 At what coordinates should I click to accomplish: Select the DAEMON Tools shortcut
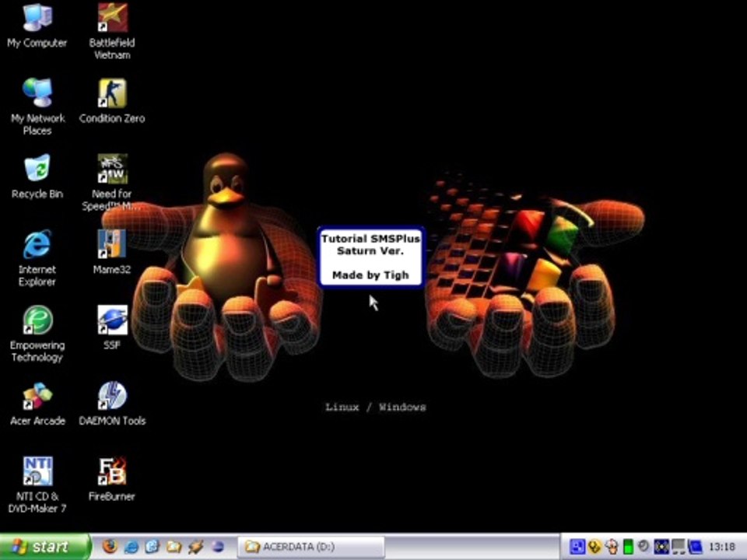[x=112, y=403]
